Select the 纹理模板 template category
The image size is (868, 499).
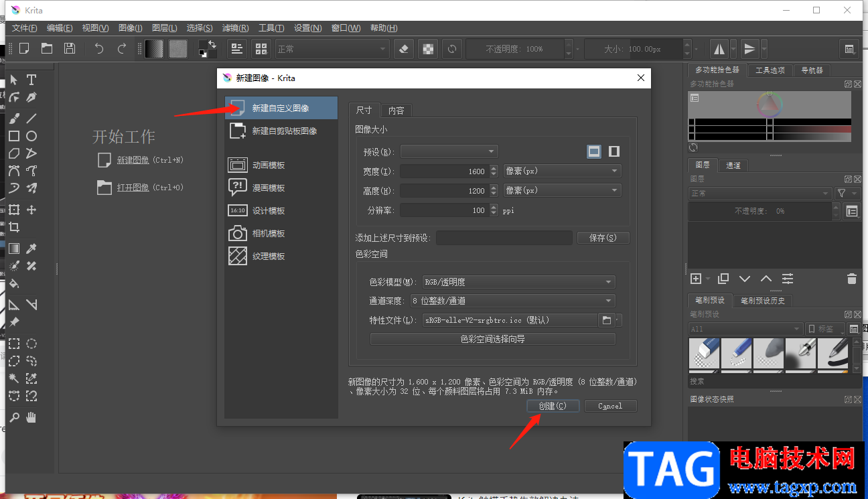coord(281,256)
